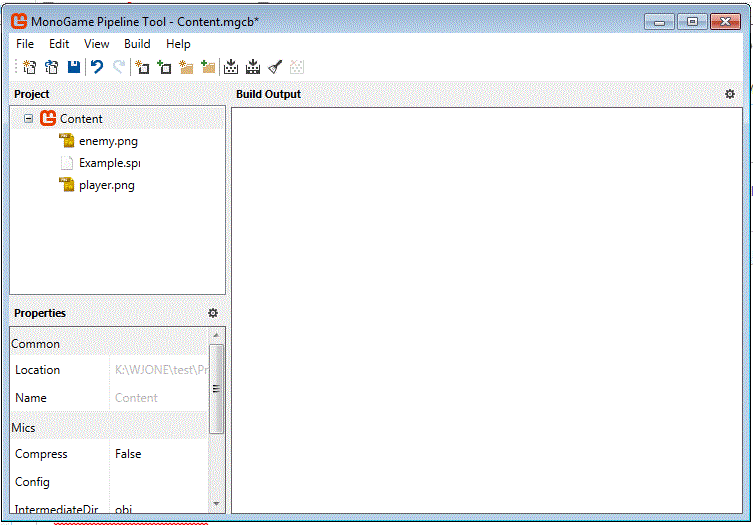Select player.png in the project tree
This screenshot has width=753, height=525.
point(107,185)
